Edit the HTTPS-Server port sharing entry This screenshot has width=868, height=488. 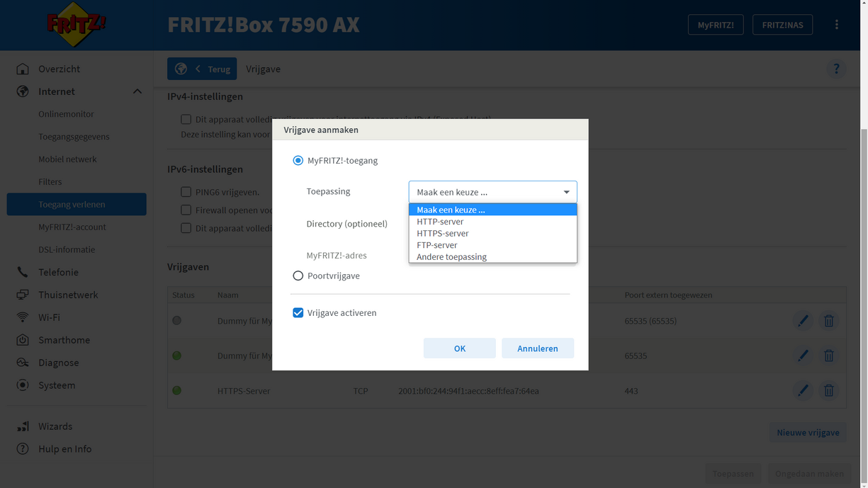(802, 390)
